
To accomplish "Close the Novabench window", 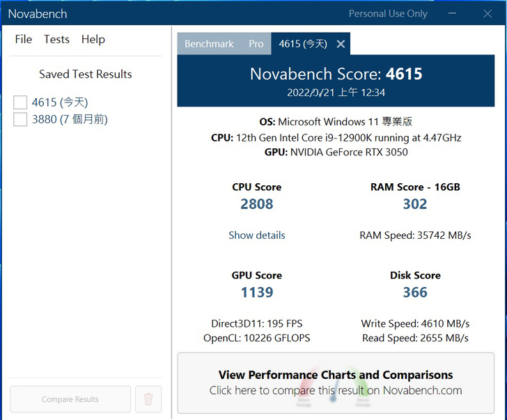I will point(487,13).
